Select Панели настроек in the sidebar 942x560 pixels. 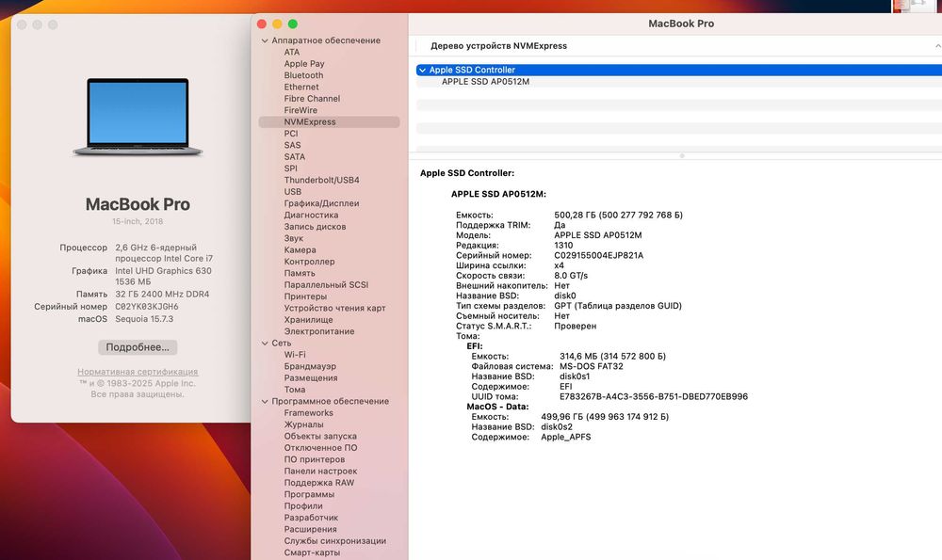pyautogui.click(x=320, y=472)
